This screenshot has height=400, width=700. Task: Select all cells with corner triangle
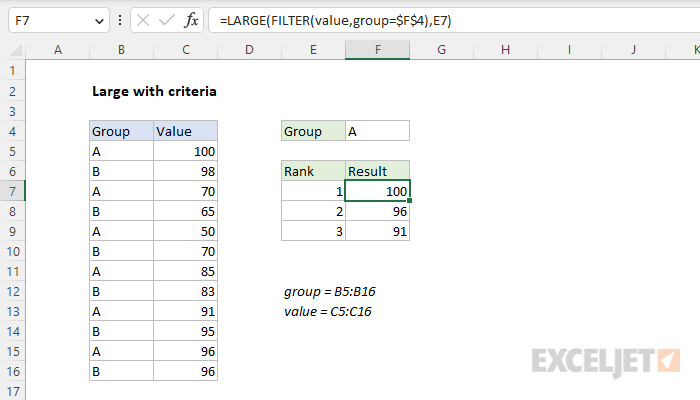(15, 50)
